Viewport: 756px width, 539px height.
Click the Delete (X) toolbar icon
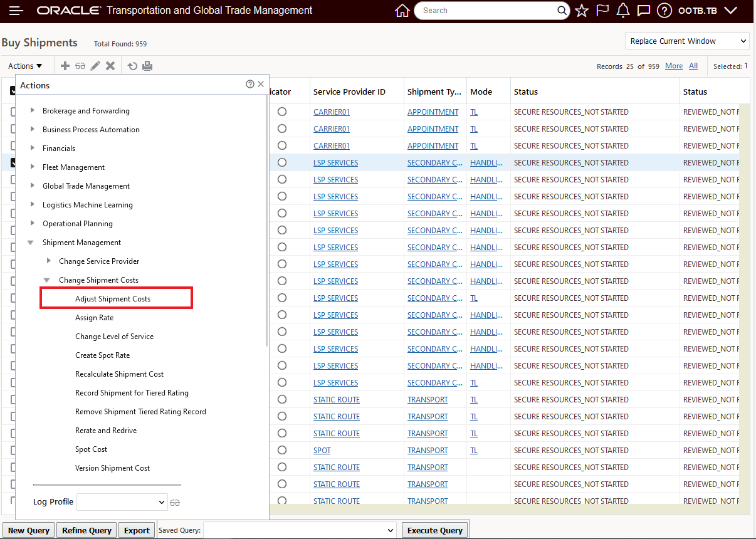tap(110, 66)
